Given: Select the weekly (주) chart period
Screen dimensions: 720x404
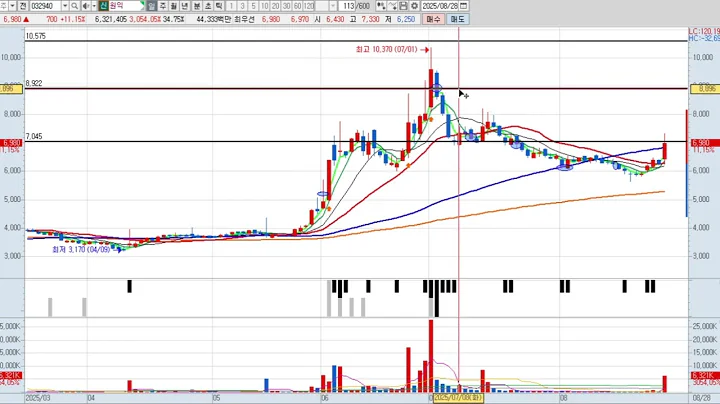Looking at the screenshot, I should click(163, 6).
